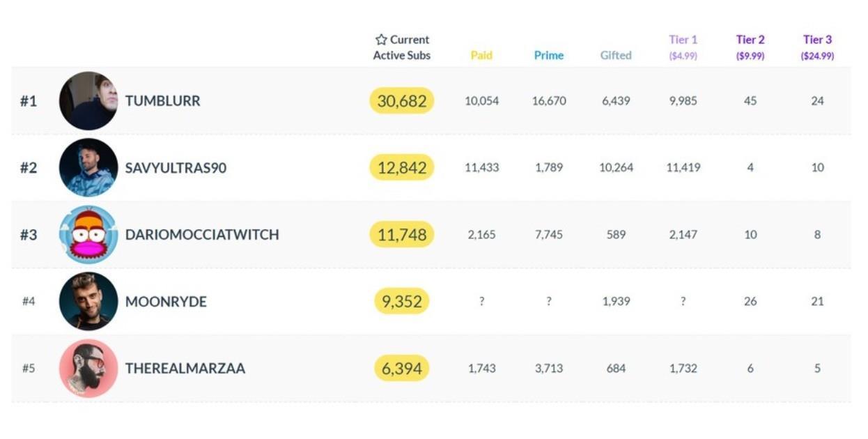Click the Tier 3 ($24.99) header
The width and height of the screenshot is (868, 439).
click(x=817, y=47)
